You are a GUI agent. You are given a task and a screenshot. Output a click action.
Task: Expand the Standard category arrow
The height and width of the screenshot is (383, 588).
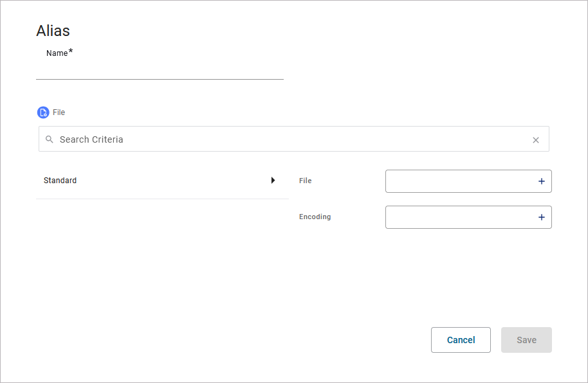[273, 181]
